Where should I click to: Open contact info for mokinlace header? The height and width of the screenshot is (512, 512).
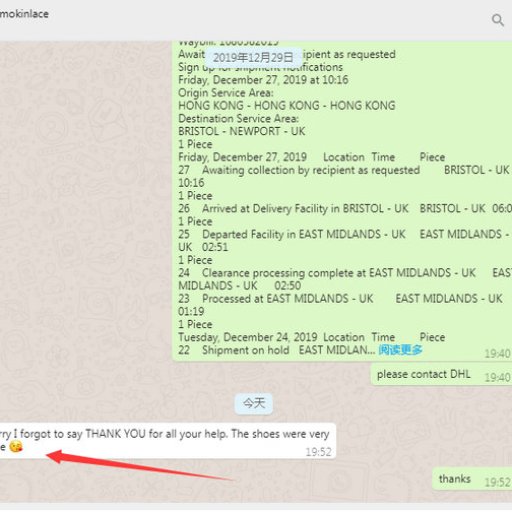pyautogui.click(x=24, y=14)
